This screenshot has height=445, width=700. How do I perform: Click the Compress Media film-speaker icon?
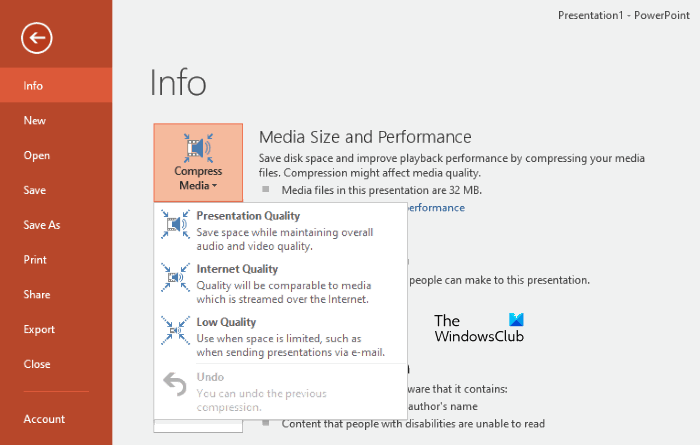click(198, 148)
